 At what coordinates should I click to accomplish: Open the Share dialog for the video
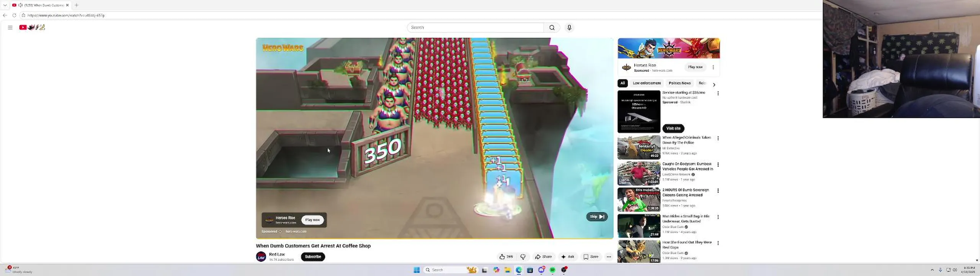[x=543, y=257]
